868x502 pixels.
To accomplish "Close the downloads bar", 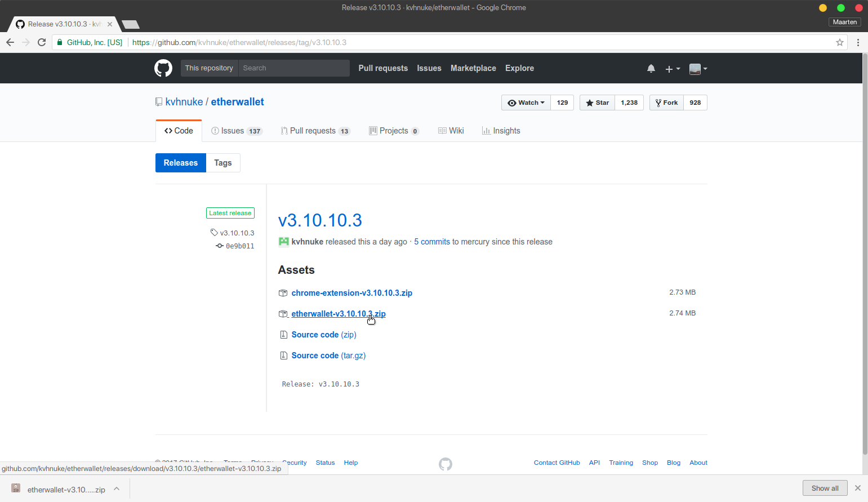I will (857, 488).
